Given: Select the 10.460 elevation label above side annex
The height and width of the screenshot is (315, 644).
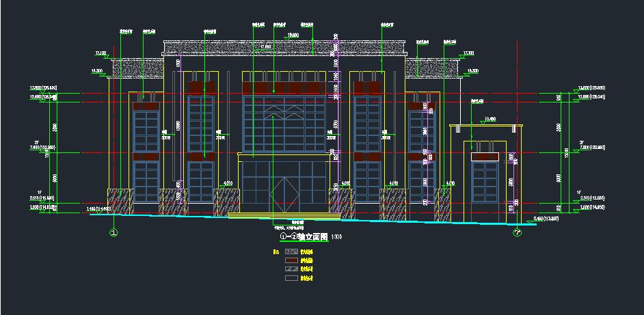Looking at the screenshot, I should pos(490,119).
